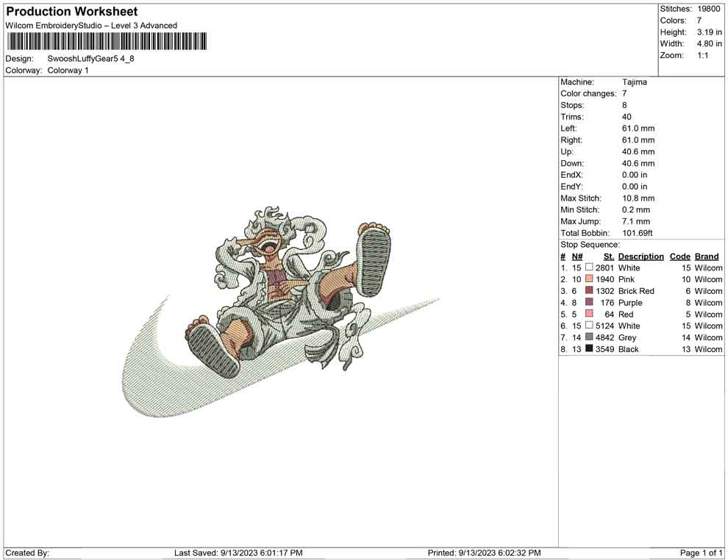
Task: Click the Red color swatch in row 5
Action: 589,314
